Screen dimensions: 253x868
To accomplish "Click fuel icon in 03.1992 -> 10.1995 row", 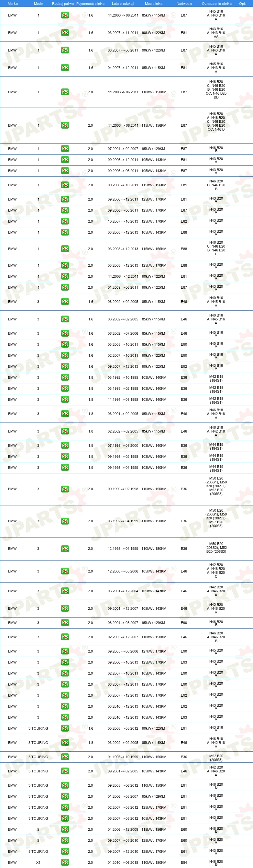I will (x=65, y=377).
